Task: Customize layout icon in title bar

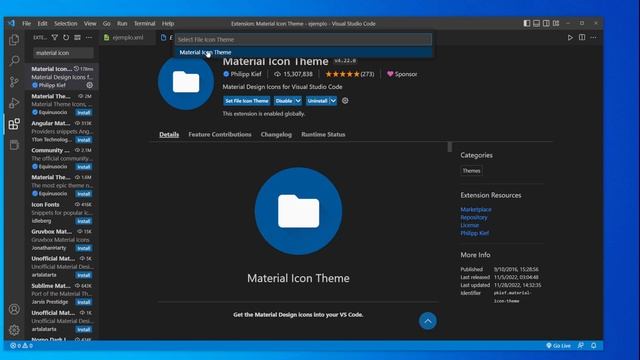Action: [x=556, y=23]
